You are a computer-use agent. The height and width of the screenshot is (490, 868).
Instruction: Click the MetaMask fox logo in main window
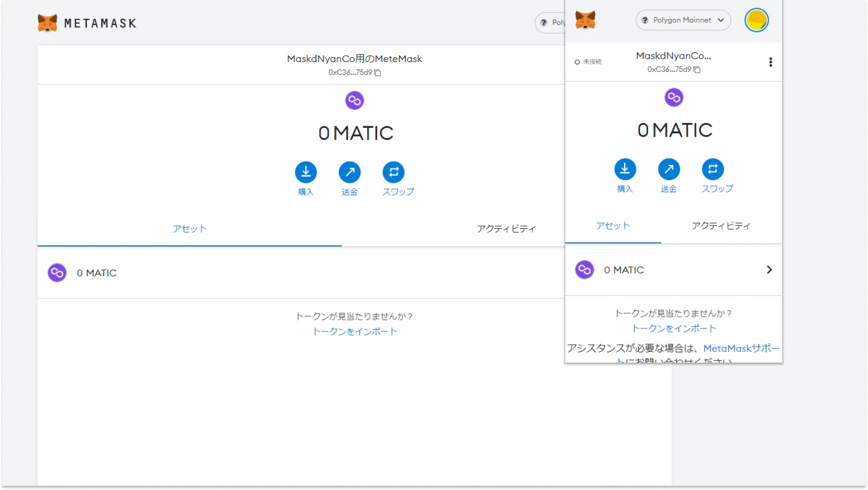[x=47, y=23]
